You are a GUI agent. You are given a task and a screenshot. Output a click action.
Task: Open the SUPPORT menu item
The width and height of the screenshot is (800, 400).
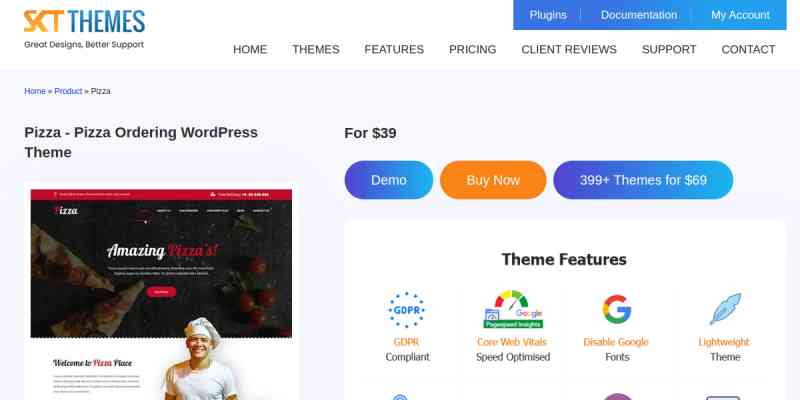click(669, 49)
